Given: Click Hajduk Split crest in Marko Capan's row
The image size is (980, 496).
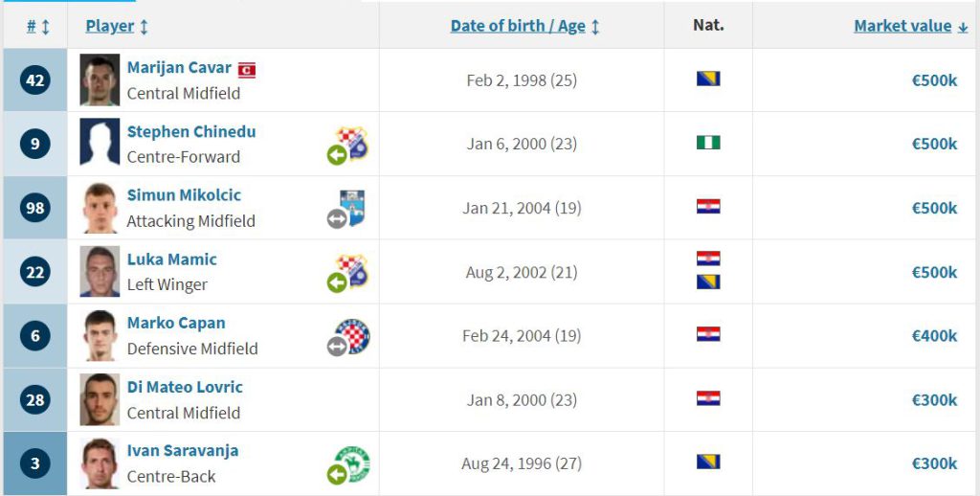Looking at the screenshot, I should (352, 335).
